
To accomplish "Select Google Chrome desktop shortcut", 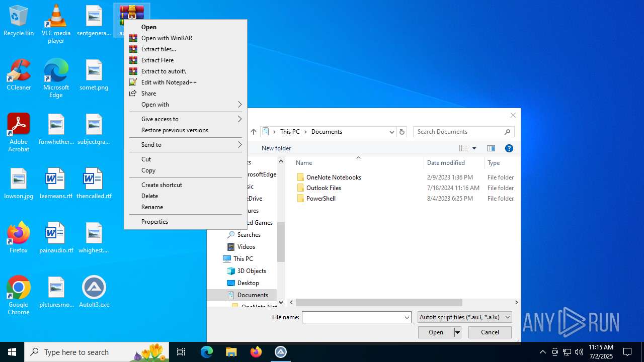I will (19, 296).
